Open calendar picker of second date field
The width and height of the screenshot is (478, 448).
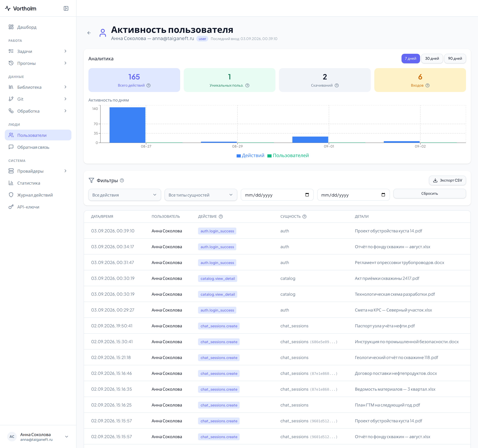383,195
